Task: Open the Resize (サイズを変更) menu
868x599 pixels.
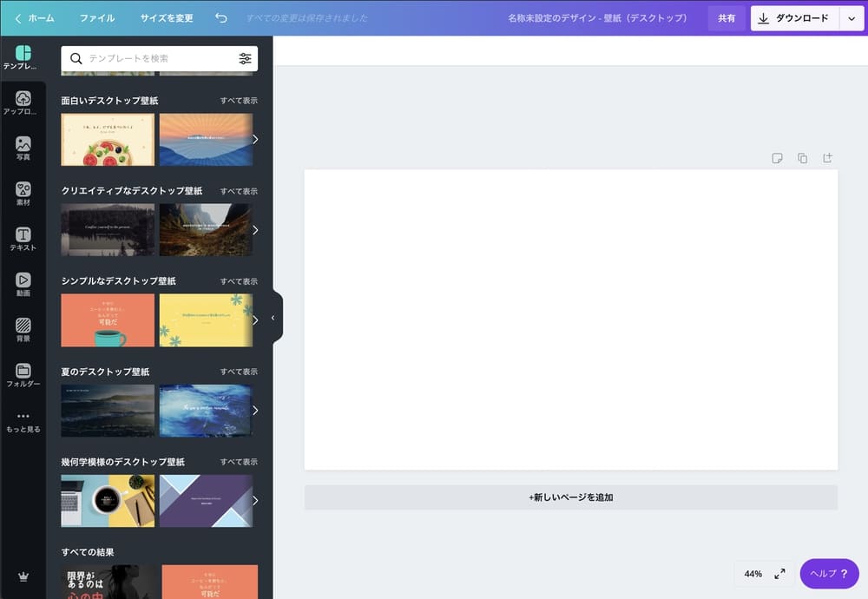Action: tap(167, 18)
